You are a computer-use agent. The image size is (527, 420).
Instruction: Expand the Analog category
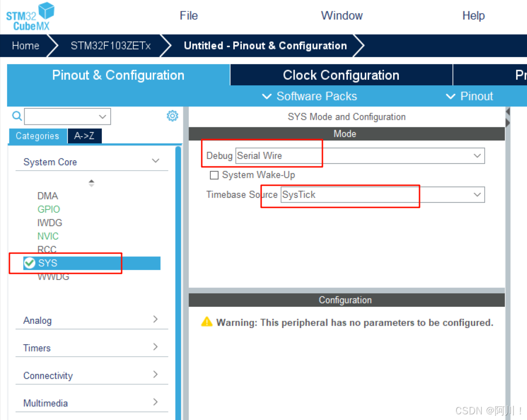click(x=91, y=320)
